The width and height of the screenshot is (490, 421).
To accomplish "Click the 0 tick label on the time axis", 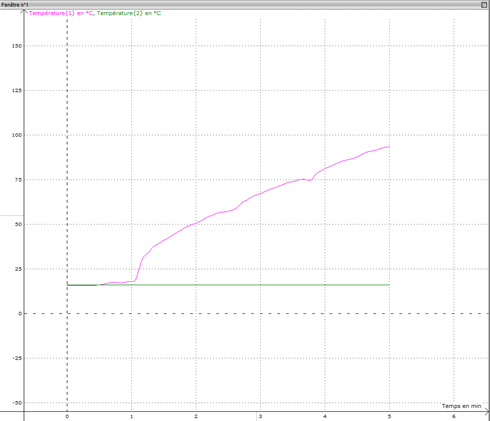I will [67, 416].
